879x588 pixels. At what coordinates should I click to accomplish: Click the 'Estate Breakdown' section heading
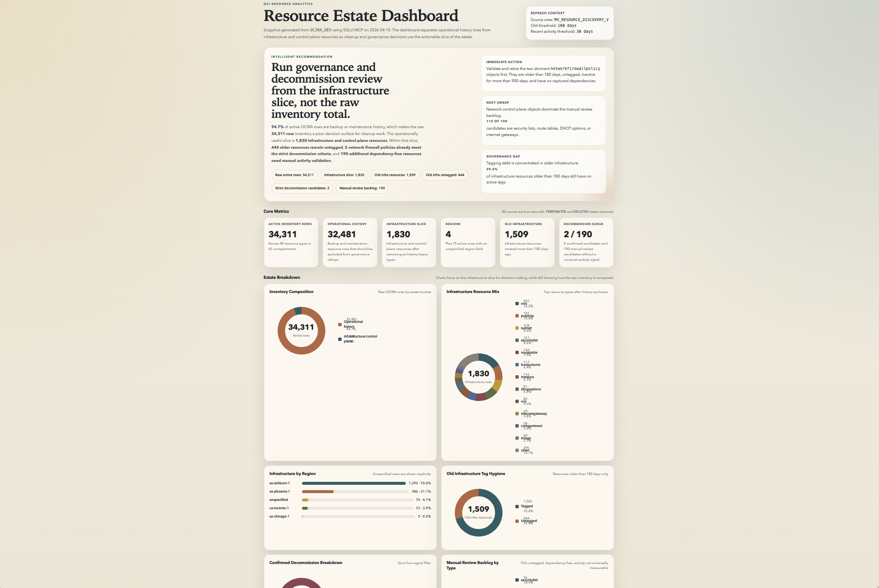pyautogui.click(x=282, y=277)
